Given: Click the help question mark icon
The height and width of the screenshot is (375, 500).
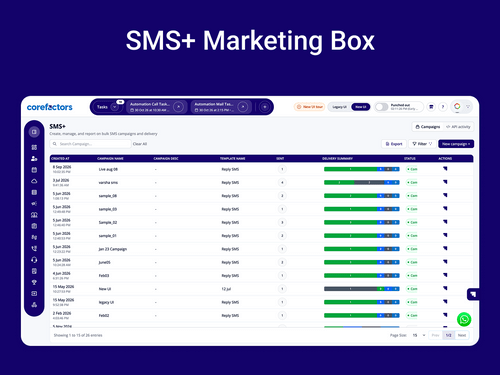Looking at the screenshot, I should 443,107.
